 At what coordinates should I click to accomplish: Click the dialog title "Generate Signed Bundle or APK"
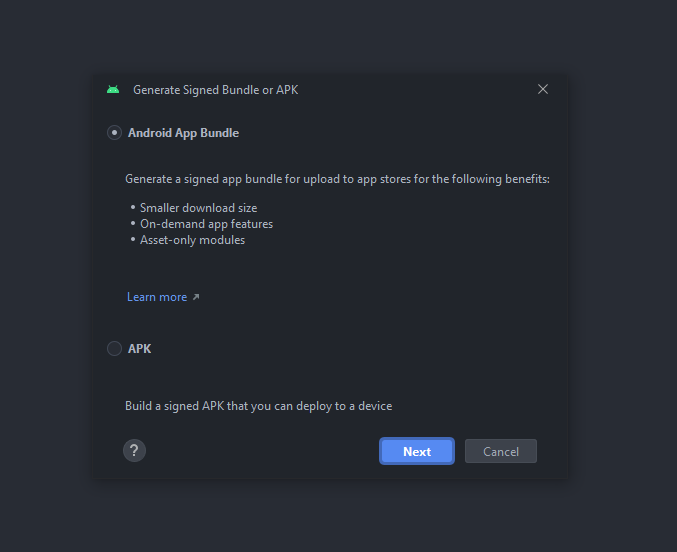[215, 90]
